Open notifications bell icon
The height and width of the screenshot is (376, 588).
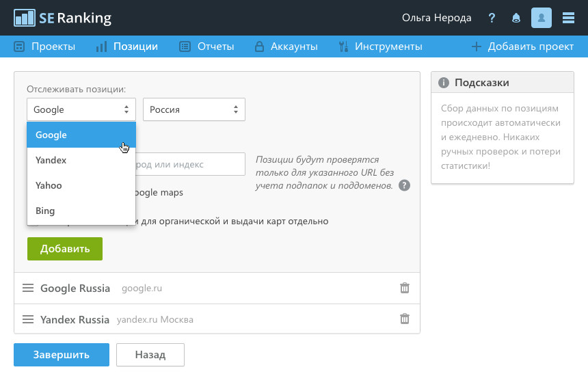tap(516, 18)
